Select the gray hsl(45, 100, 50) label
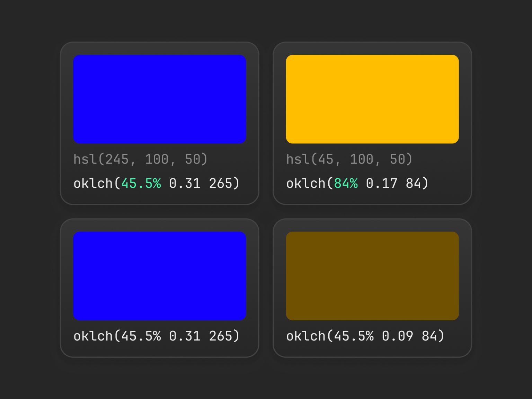532x399 pixels. coord(349,159)
